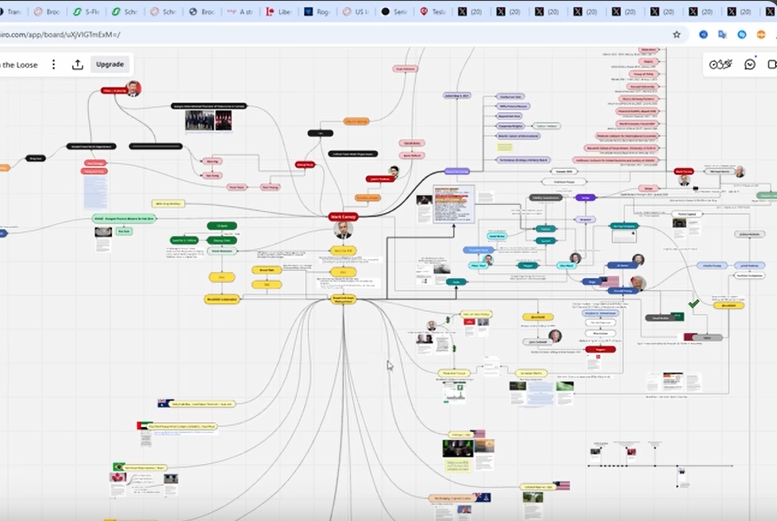
Task: Open the comments chat bubble icon
Action: coord(750,64)
